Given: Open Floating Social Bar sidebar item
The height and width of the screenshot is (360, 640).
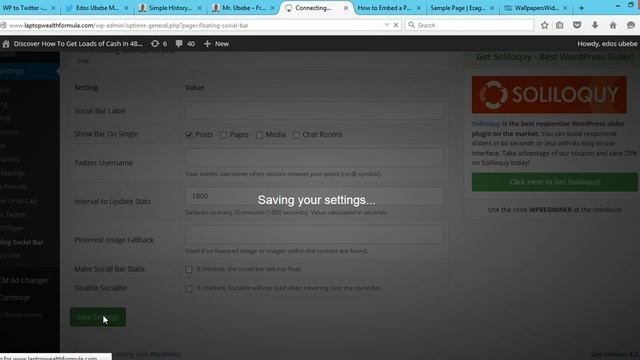Looking at the screenshot, I should click(x=21, y=242).
